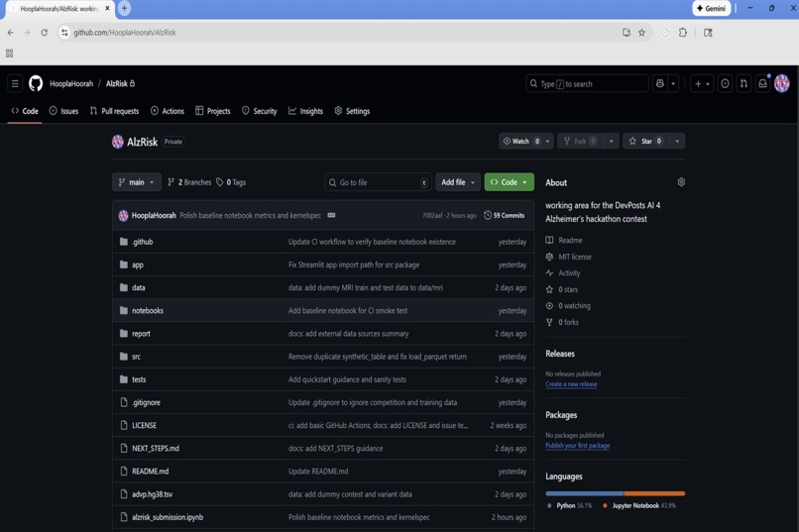The height and width of the screenshot is (532, 799).
Task: Open the Pull requests tab
Action: (x=114, y=111)
